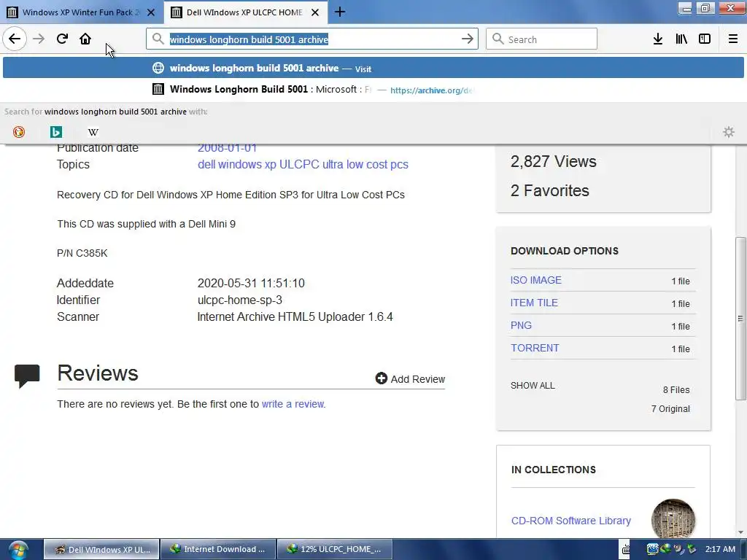
Task: Select 'windows longhorn build 5001 archive — Visit' suggestion
Action: click(373, 68)
